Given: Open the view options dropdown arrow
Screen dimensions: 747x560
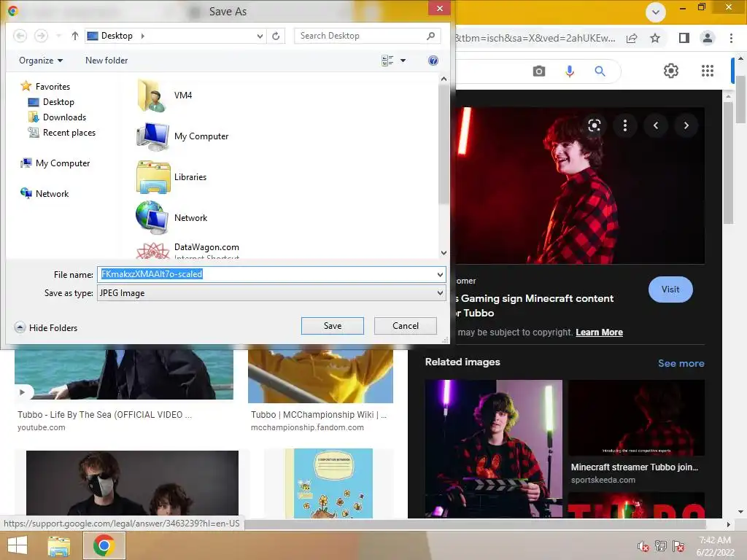Looking at the screenshot, I should click(403, 61).
